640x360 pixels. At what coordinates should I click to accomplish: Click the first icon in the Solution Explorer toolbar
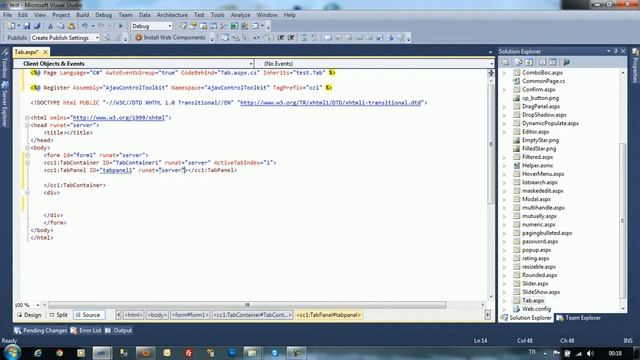pyautogui.click(x=505, y=62)
